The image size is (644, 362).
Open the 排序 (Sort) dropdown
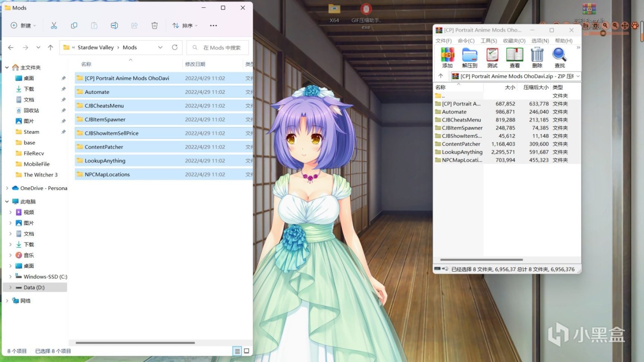click(x=185, y=26)
